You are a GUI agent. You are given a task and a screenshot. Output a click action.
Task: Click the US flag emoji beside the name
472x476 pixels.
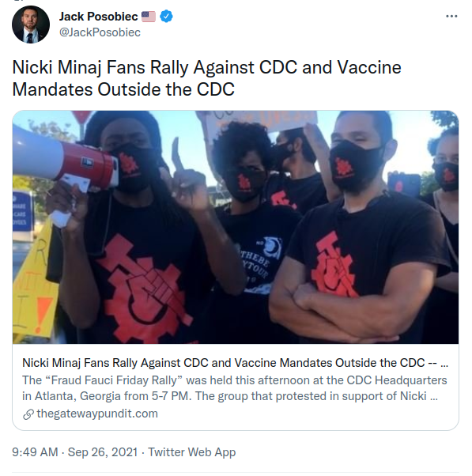tap(149, 17)
